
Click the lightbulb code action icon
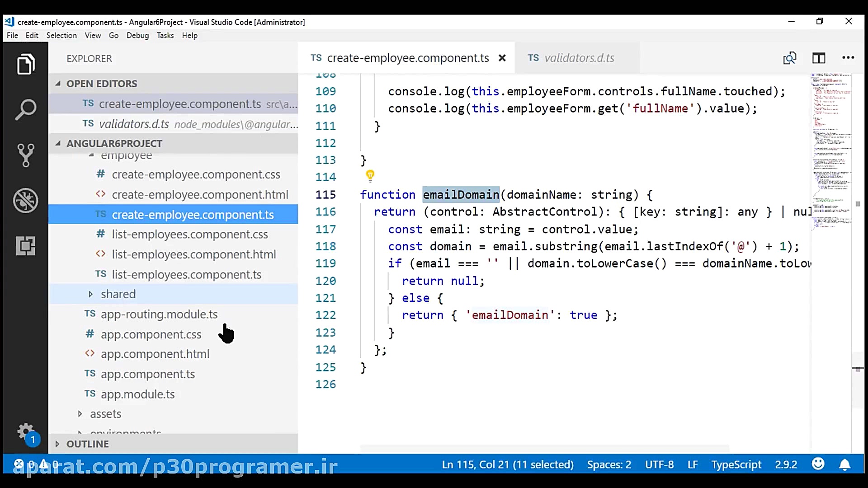[370, 175]
